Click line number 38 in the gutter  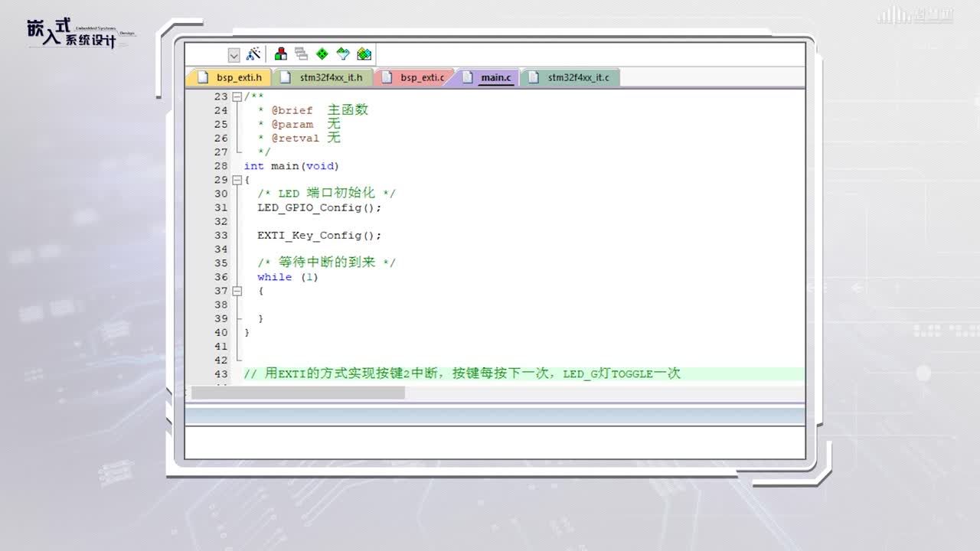pyautogui.click(x=220, y=305)
